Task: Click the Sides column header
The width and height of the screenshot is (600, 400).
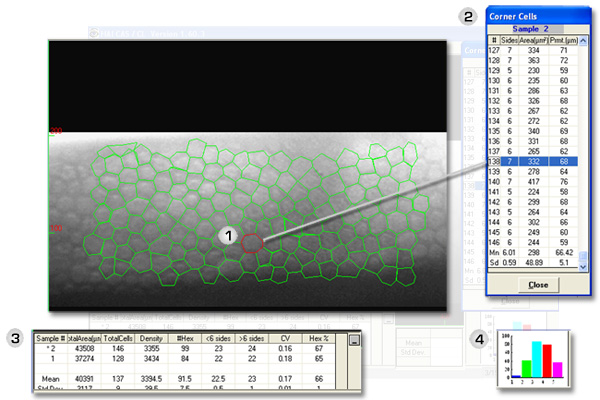Action: tap(509, 40)
